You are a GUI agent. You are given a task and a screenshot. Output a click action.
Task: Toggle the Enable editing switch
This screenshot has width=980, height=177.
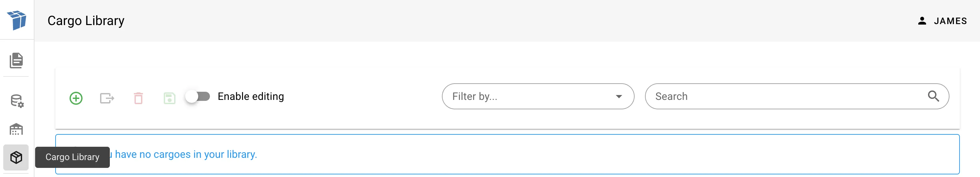[x=198, y=96]
